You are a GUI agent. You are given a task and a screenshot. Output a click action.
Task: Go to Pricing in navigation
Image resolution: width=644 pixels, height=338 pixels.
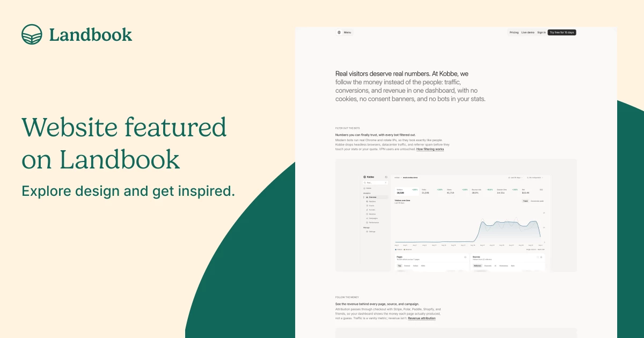pyautogui.click(x=514, y=32)
